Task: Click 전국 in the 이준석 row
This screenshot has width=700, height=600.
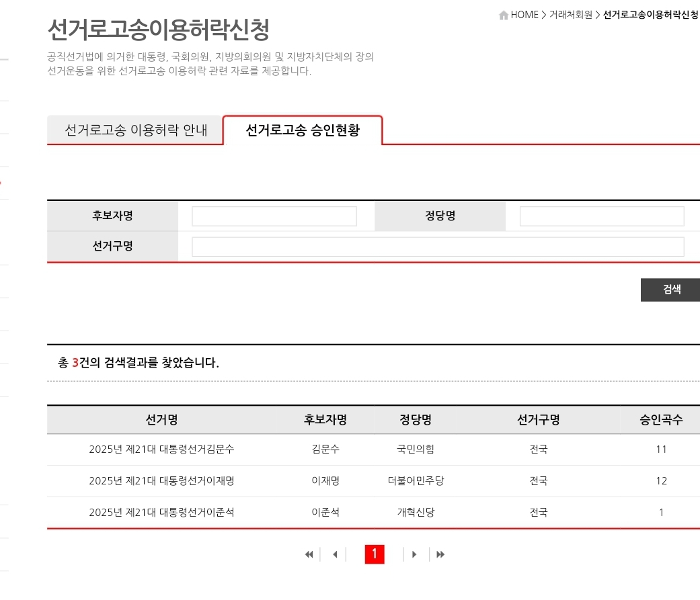Action: 539,513
